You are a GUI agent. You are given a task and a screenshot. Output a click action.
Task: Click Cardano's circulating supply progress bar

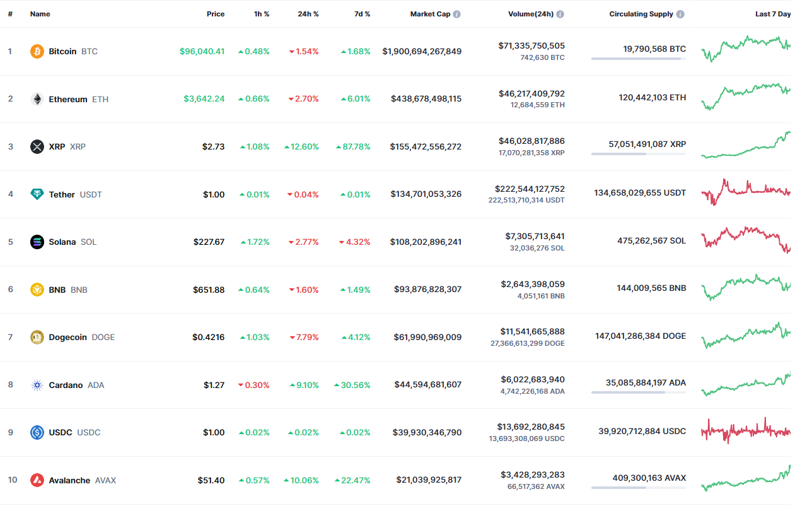tap(639, 392)
